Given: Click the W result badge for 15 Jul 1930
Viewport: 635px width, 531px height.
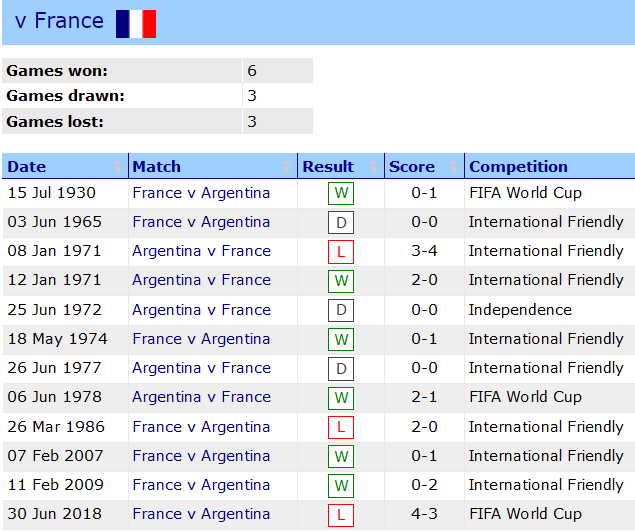Looking at the screenshot, I should [341, 193].
